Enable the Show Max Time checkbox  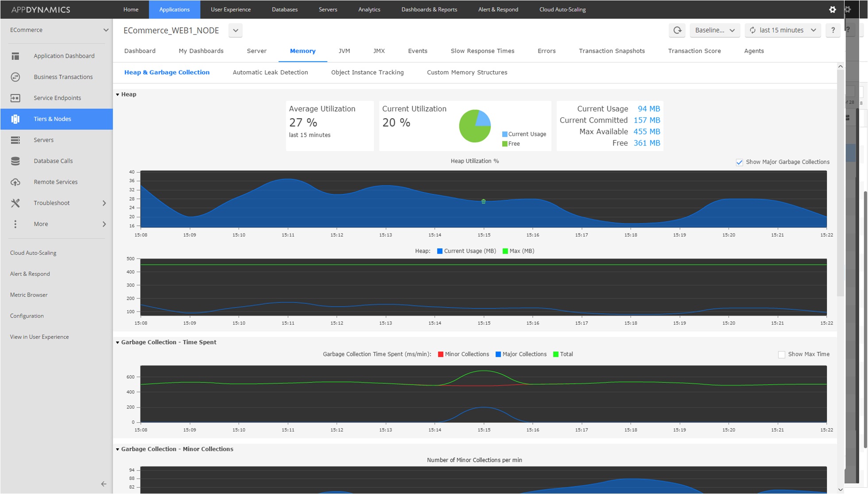[x=782, y=355]
